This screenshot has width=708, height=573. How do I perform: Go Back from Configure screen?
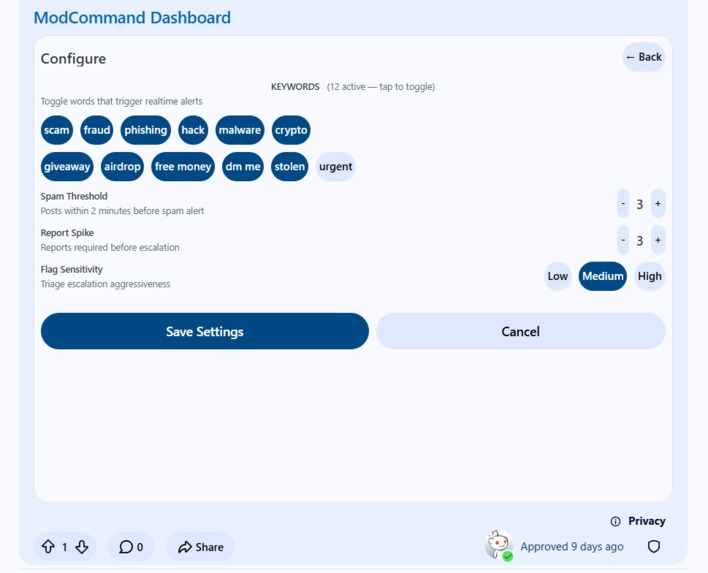point(644,57)
